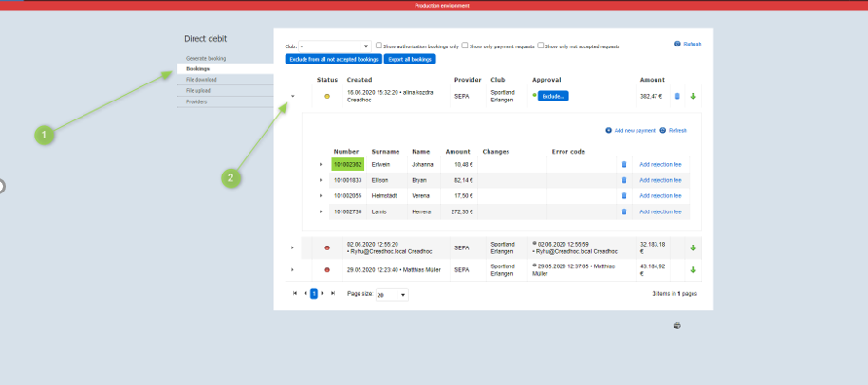Expand the Heimstadt Verena payment row

[x=321, y=195]
